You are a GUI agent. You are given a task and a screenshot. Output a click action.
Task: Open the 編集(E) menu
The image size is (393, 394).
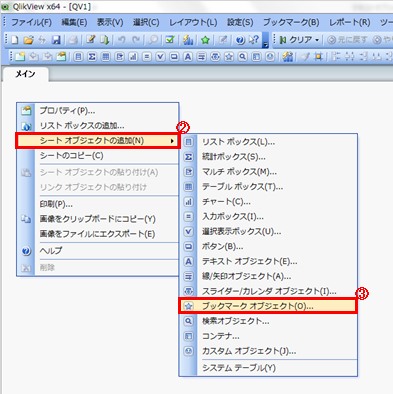pyautogui.click(x=74, y=23)
